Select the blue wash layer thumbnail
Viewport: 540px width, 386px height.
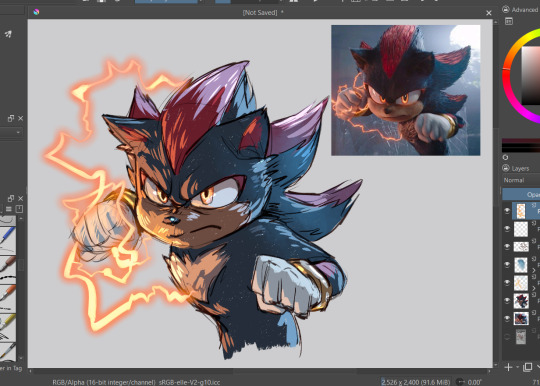point(521,264)
